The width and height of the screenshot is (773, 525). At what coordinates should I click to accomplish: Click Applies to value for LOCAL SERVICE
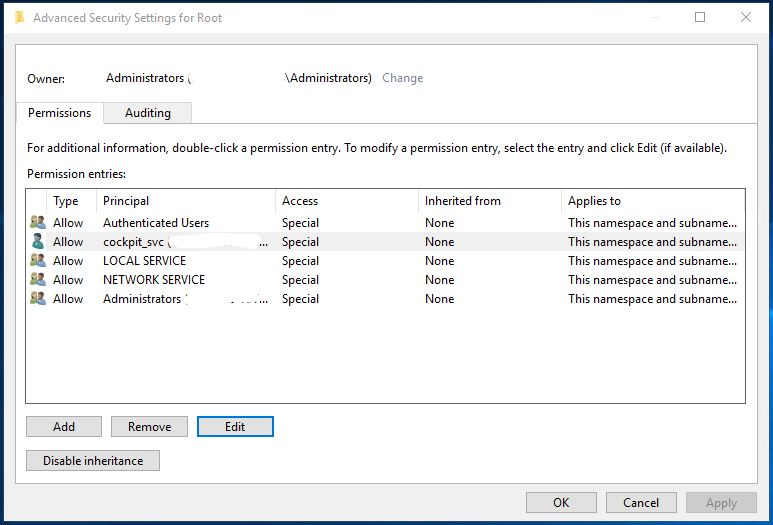point(652,261)
